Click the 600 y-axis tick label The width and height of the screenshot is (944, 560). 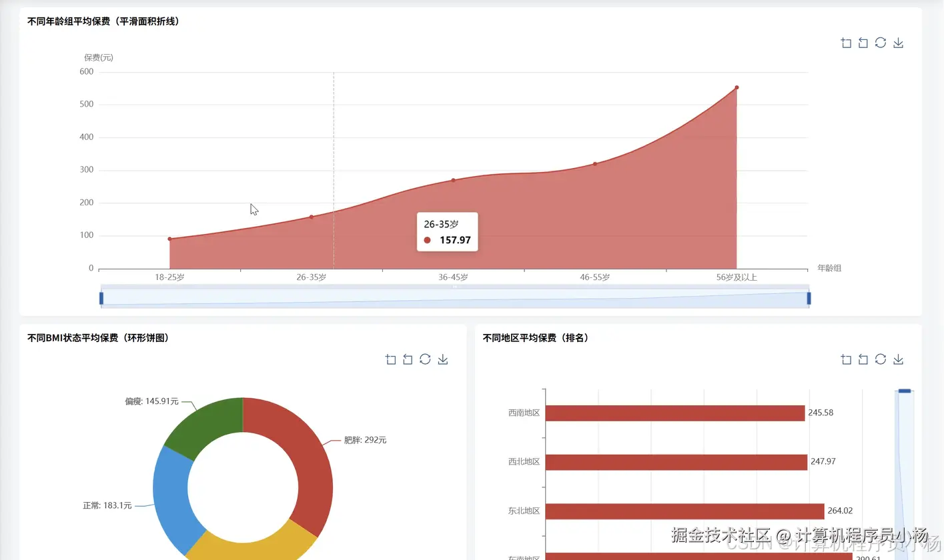87,71
